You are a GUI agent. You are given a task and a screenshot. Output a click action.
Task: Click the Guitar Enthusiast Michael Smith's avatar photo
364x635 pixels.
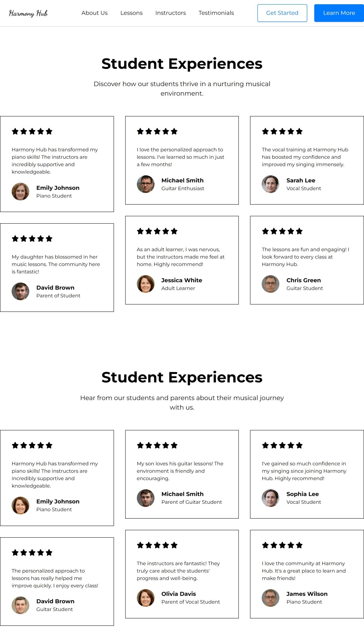pos(146,184)
